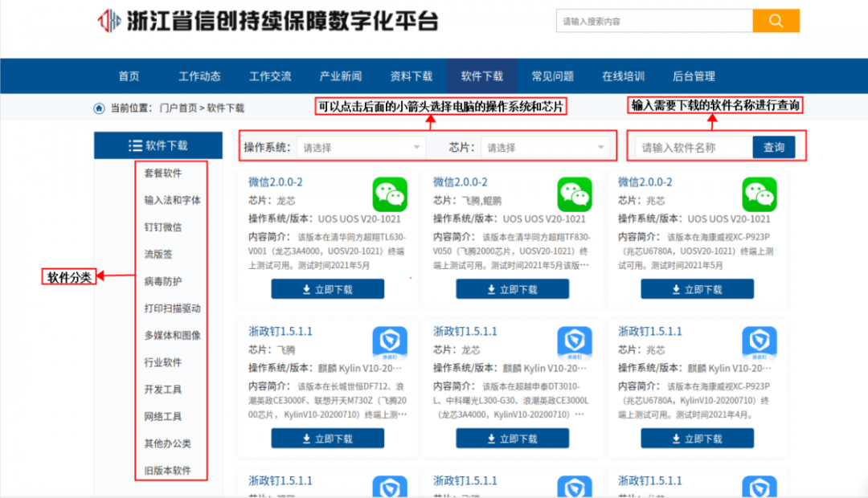868x498 pixels.
Task: Click the home icon beside current location
Action: [x=99, y=108]
